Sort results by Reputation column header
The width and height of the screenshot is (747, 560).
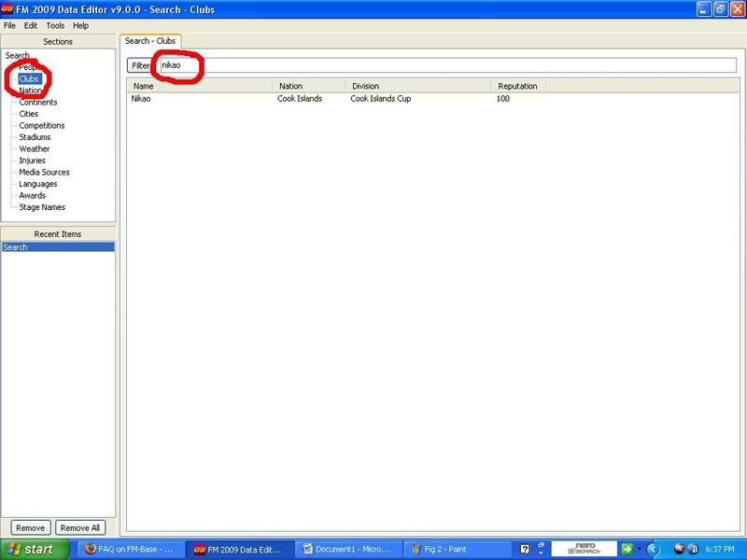point(519,86)
